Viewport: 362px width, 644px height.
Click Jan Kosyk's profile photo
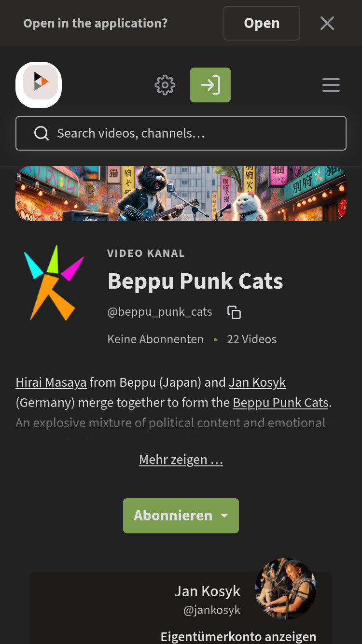coord(286,589)
